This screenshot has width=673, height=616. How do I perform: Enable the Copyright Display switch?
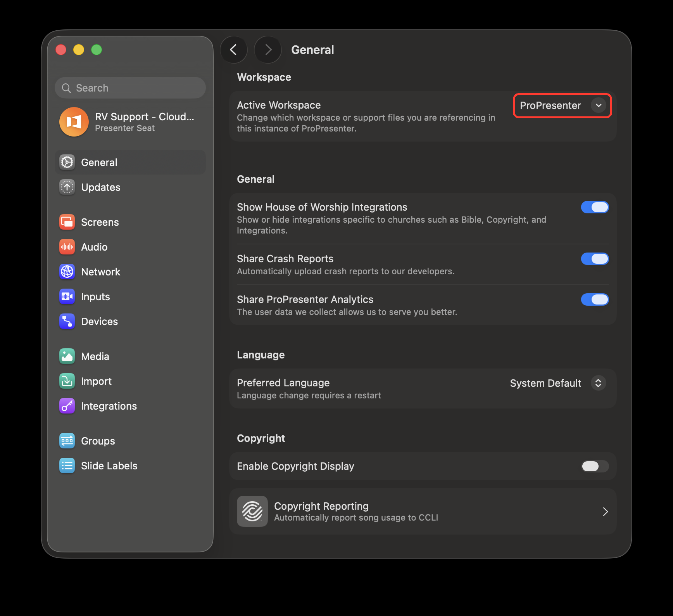coord(595,466)
